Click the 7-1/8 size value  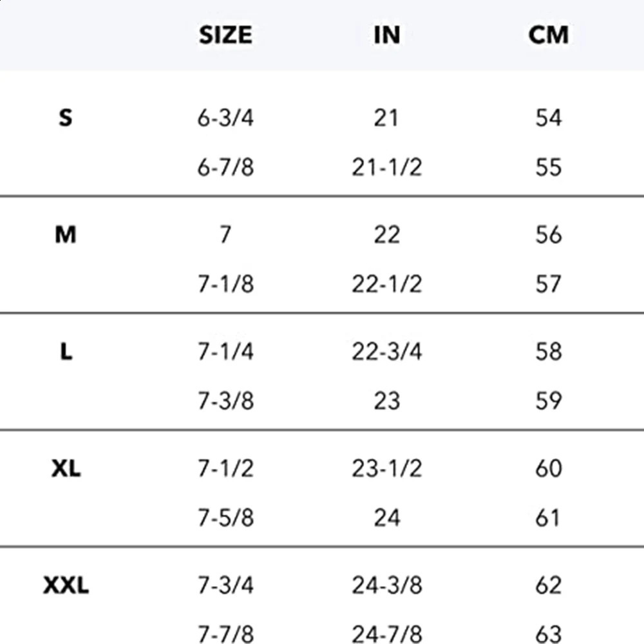click(x=225, y=285)
